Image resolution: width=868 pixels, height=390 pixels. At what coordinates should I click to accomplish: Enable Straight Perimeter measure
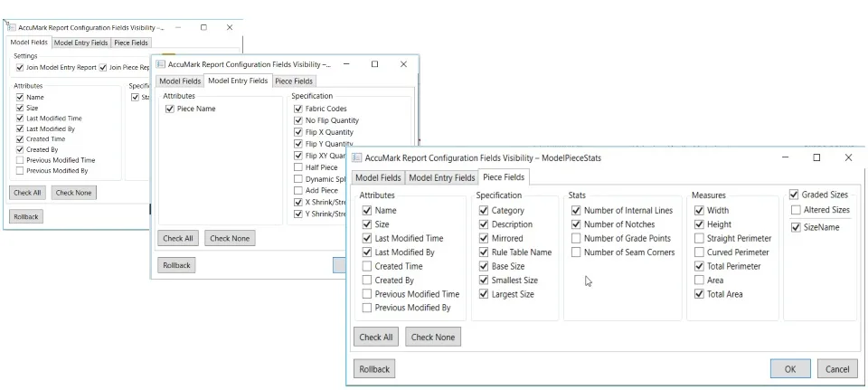click(x=699, y=238)
